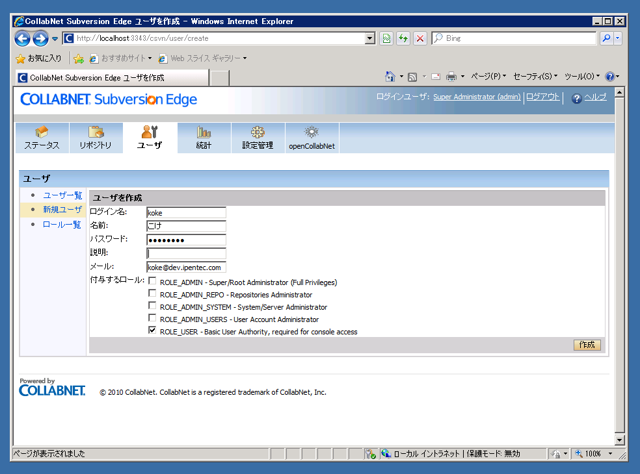Viewport: 640px width, 474px height.
Task: Check the ROLE_ADMIN_SYSTEM checkbox
Action: 152,305
